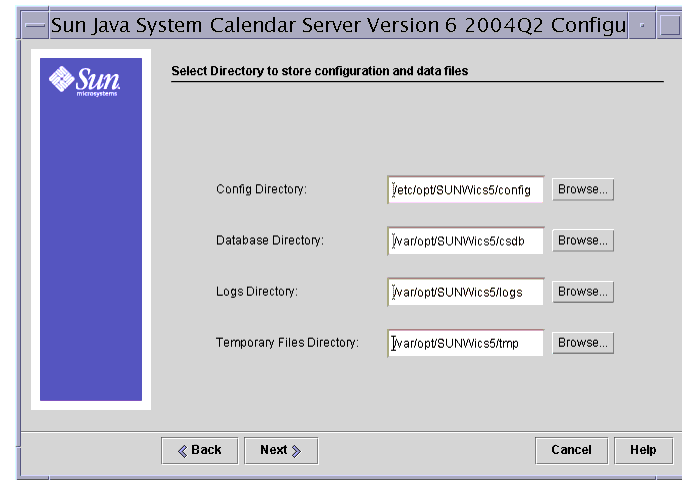
Task: Click the Next button
Action: [x=281, y=451]
